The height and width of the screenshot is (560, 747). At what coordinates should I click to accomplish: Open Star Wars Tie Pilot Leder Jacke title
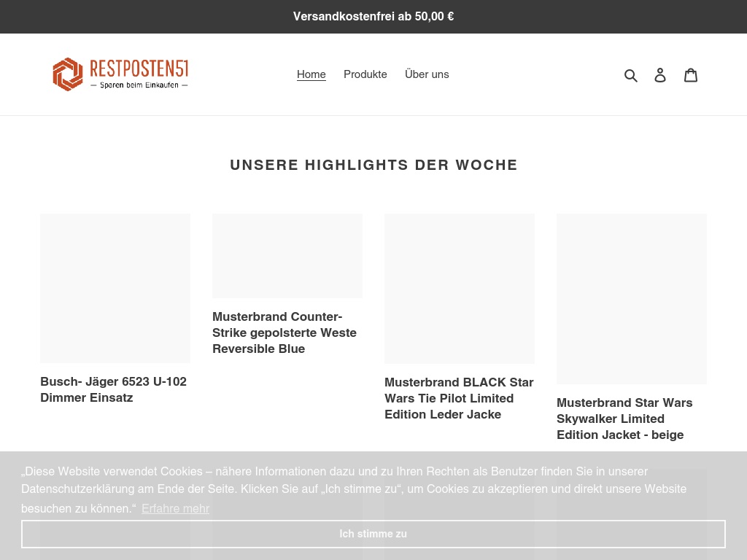(459, 398)
